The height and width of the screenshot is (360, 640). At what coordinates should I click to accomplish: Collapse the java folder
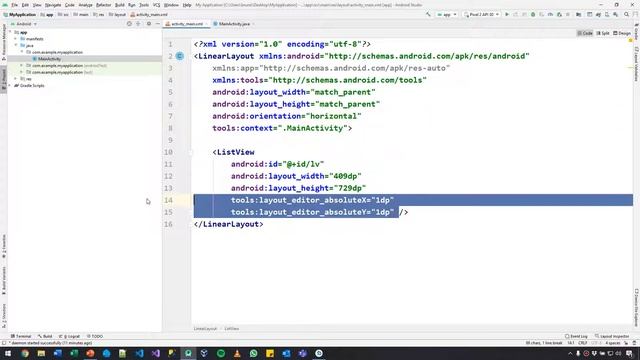point(16,45)
